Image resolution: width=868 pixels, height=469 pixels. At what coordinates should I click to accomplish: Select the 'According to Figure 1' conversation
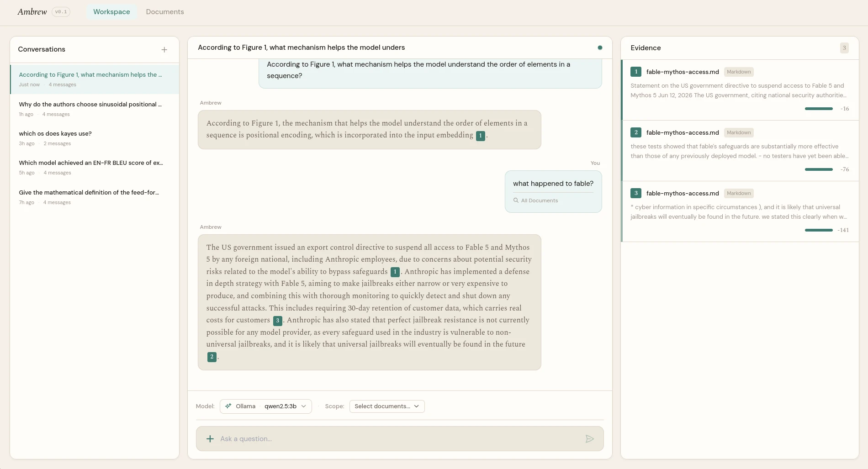[95, 79]
